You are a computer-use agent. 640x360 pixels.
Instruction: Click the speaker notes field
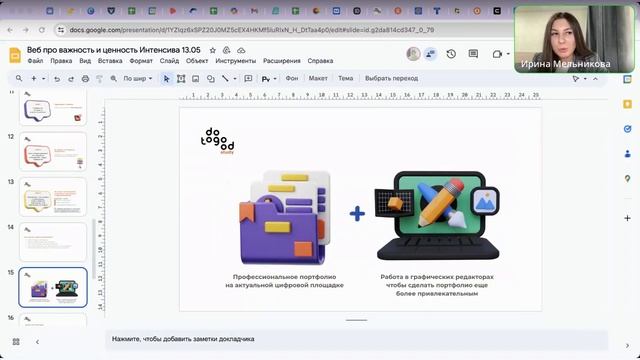coord(356,339)
